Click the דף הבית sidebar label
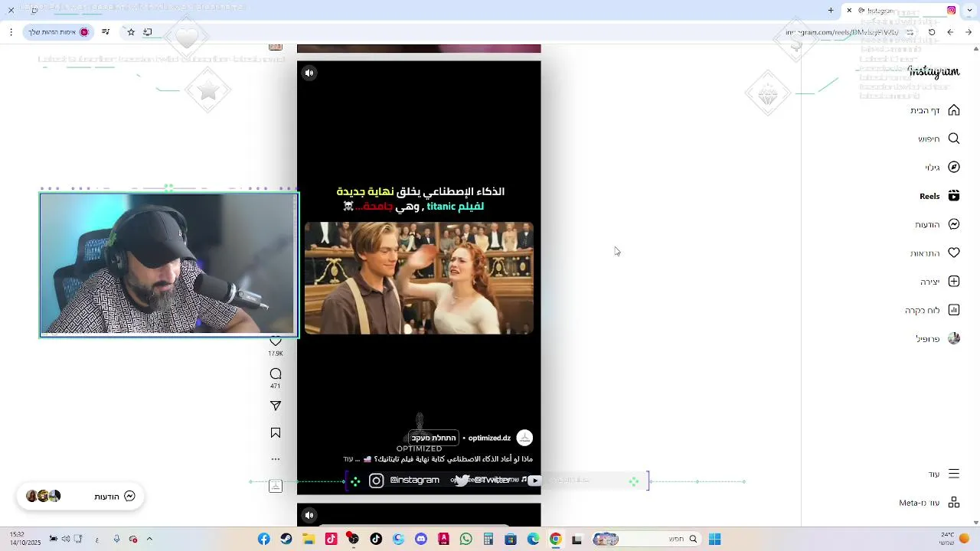Image resolution: width=980 pixels, height=551 pixels. (925, 110)
